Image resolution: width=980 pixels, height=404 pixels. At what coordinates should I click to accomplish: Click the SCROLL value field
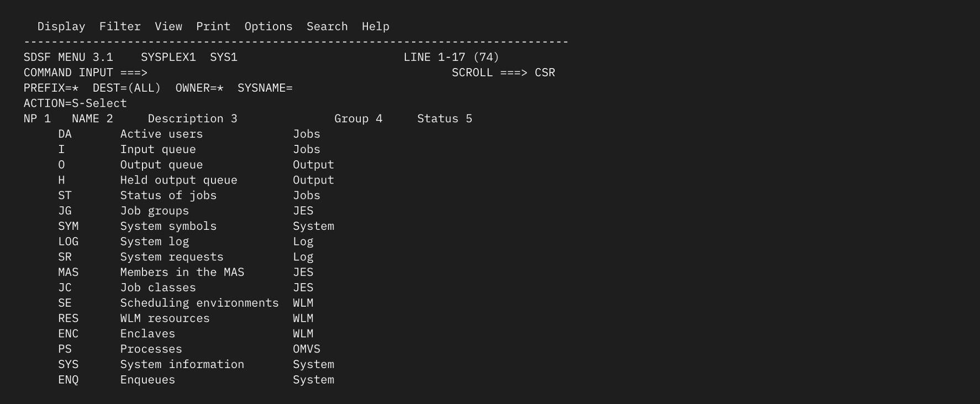[x=546, y=72]
